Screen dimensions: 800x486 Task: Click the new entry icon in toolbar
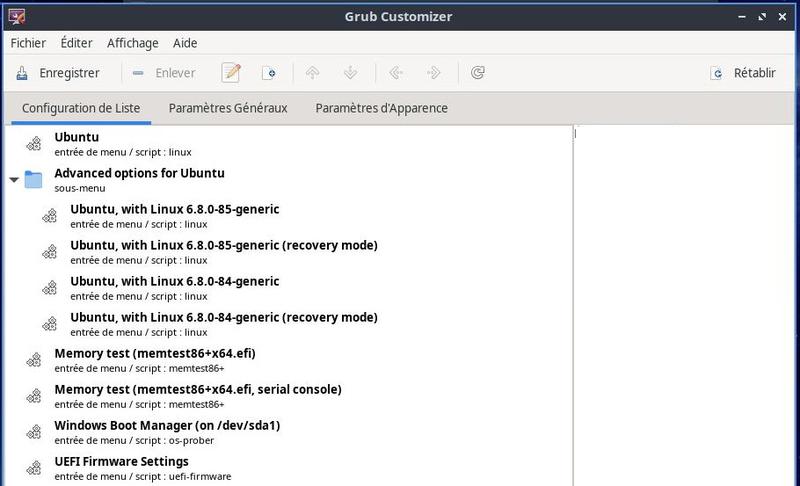tap(268, 73)
